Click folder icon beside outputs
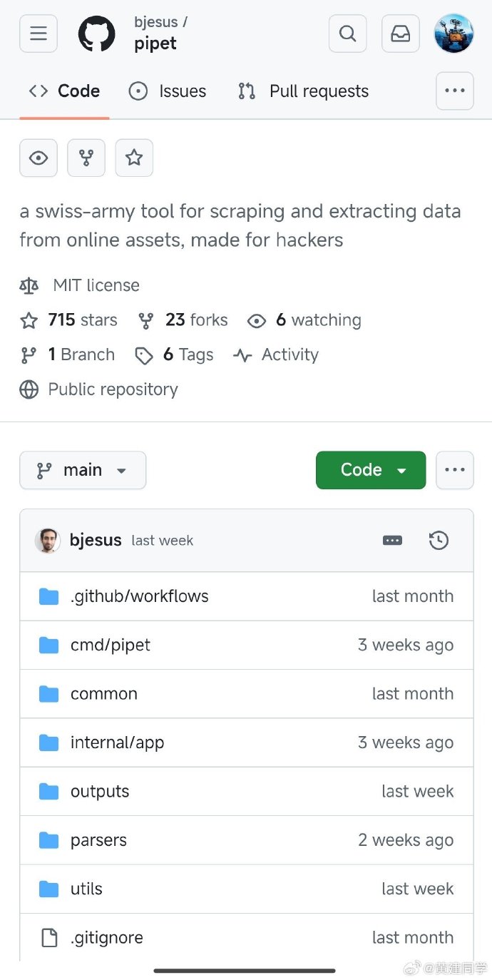The width and height of the screenshot is (492, 980). [x=48, y=791]
